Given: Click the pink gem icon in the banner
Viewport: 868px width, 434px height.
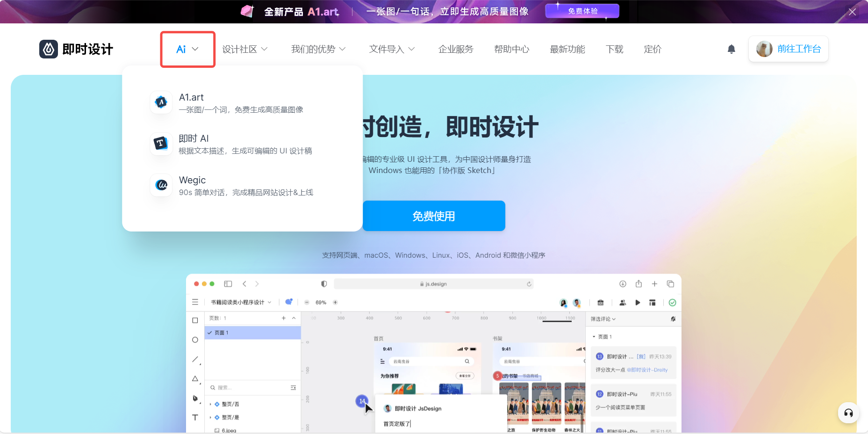Looking at the screenshot, I should 247,11.
